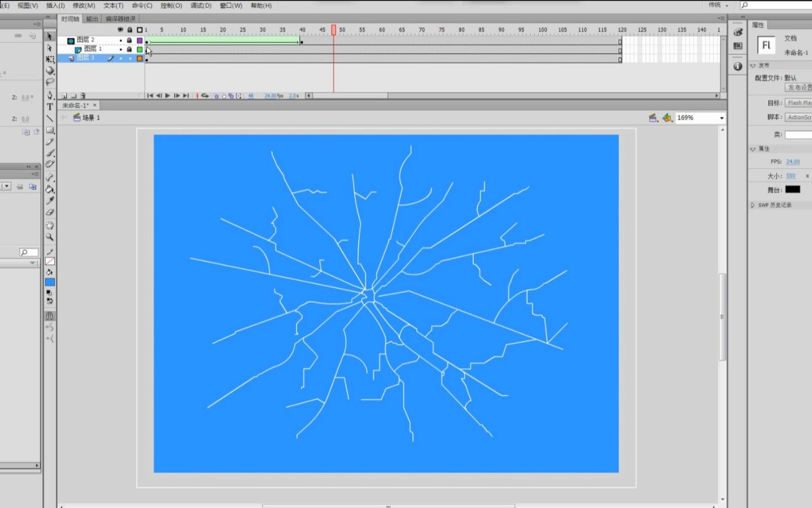Click the new layer icon
This screenshot has width=812, height=508.
pyautogui.click(x=64, y=96)
